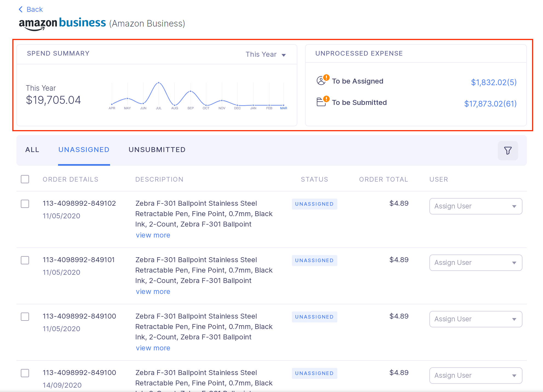Click the To be Submitted folder icon
543x392 pixels.
pos(321,102)
